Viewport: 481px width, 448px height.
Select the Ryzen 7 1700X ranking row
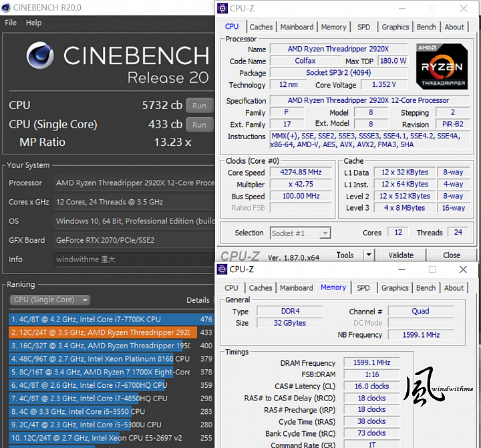click(x=111, y=372)
